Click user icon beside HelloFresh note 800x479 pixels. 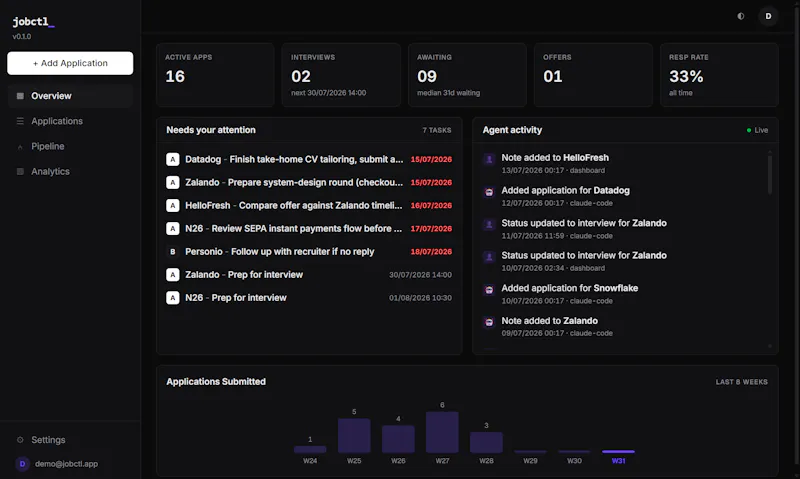[x=489, y=159]
